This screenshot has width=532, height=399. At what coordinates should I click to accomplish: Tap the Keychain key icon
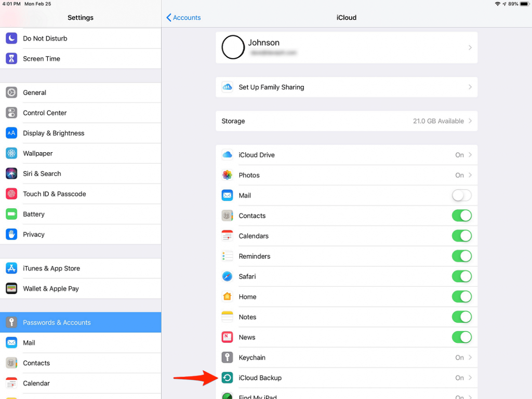pyautogui.click(x=228, y=357)
